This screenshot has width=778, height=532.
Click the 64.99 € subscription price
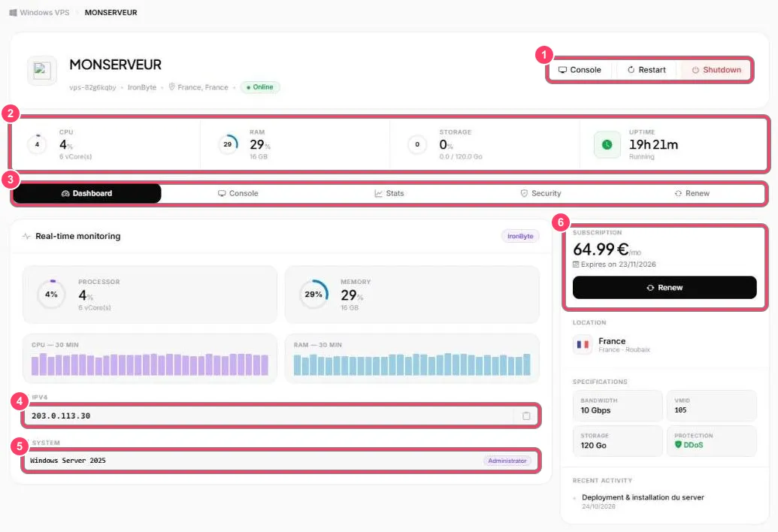pyautogui.click(x=601, y=249)
